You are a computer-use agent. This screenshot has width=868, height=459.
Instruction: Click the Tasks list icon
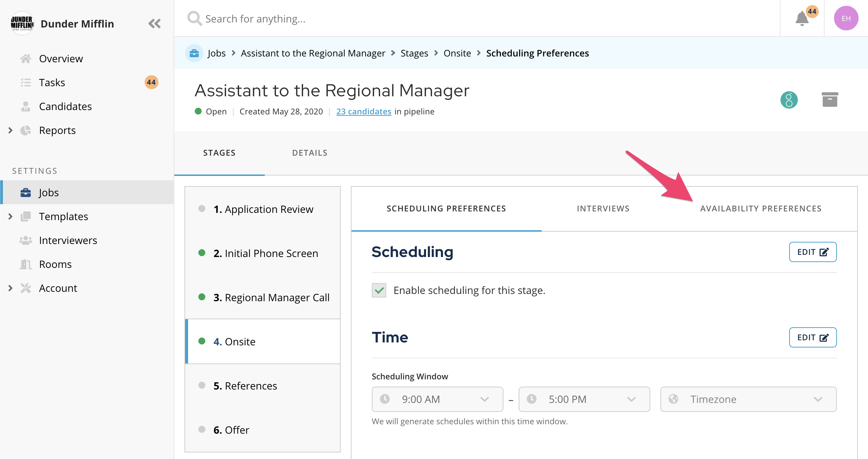tap(26, 83)
